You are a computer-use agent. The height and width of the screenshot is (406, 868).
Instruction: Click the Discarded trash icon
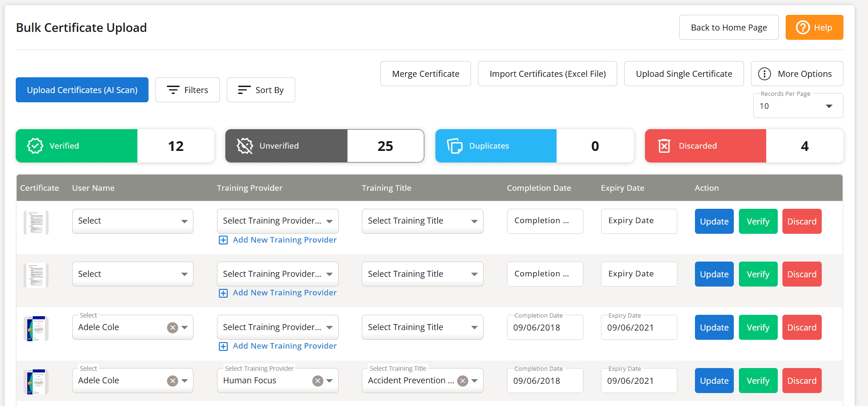pos(664,146)
